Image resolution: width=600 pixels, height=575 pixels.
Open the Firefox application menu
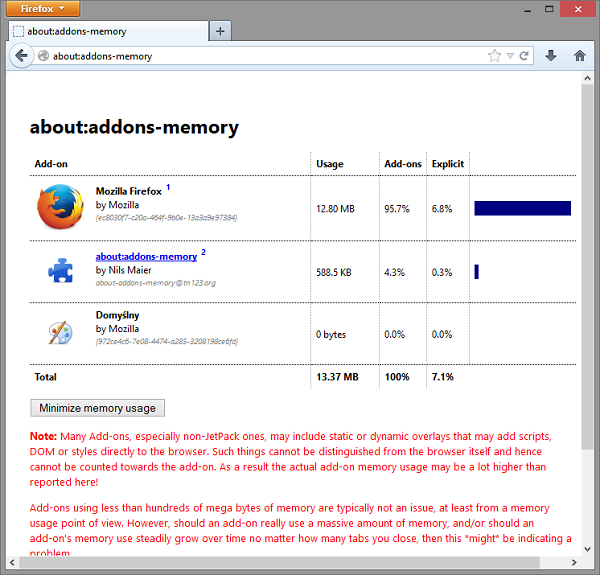[x=43, y=8]
